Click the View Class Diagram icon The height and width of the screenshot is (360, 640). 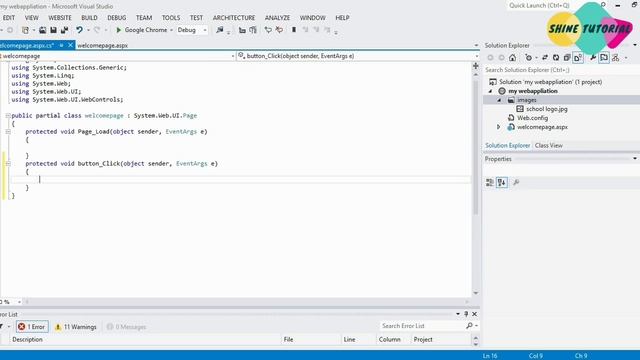point(616,58)
